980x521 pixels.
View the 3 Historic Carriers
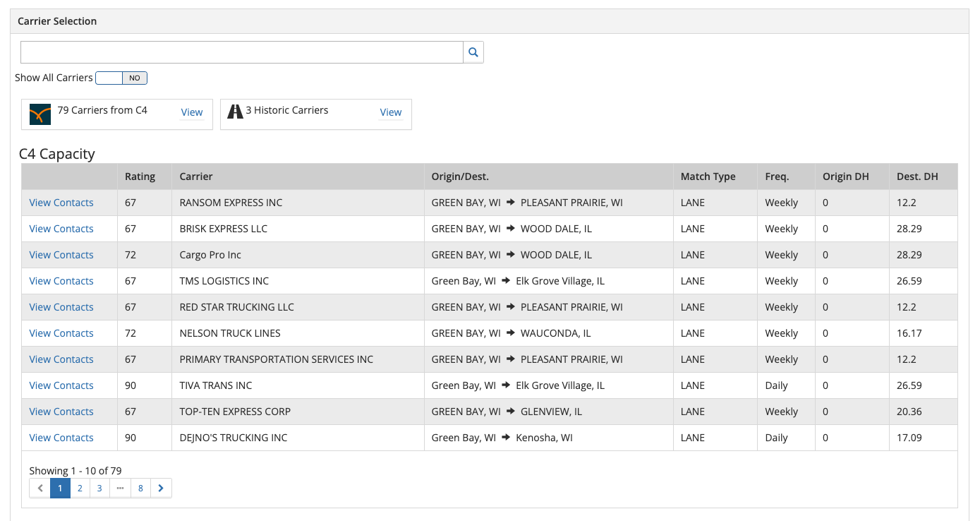click(x=390, y=112)
